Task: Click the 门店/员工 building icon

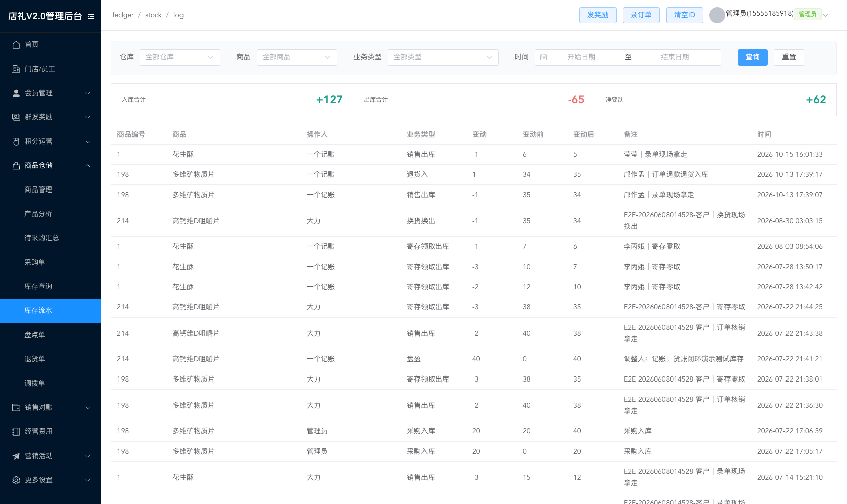Action: (16, 69)
